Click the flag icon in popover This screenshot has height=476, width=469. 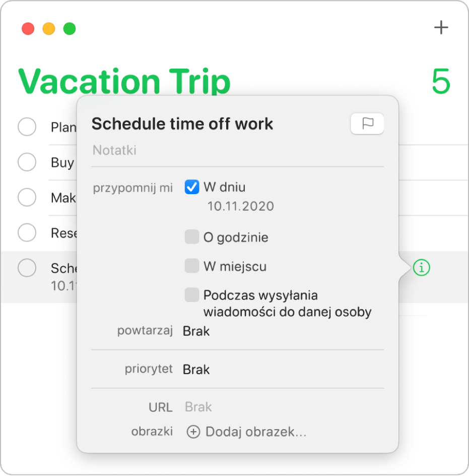click(x=367, y=124)
